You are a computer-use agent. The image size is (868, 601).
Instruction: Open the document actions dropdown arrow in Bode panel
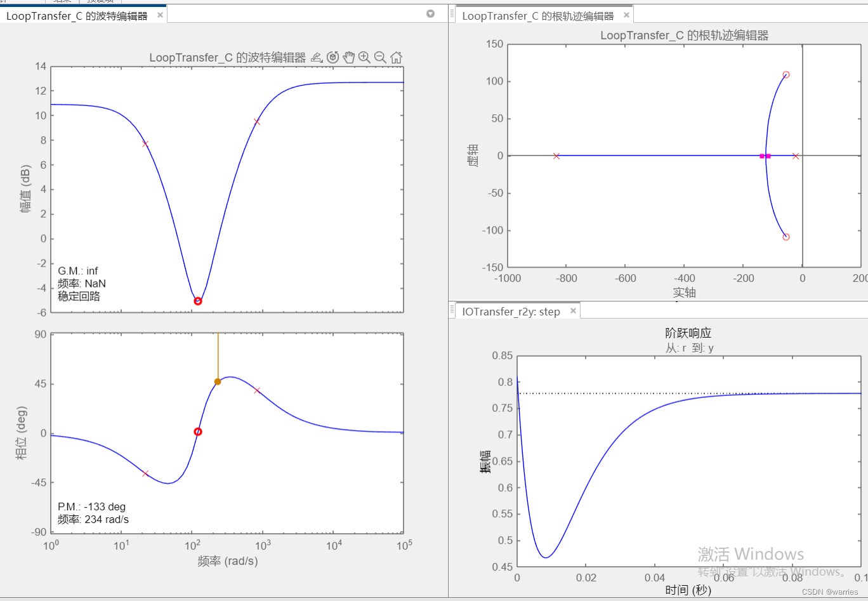point(431,13)
